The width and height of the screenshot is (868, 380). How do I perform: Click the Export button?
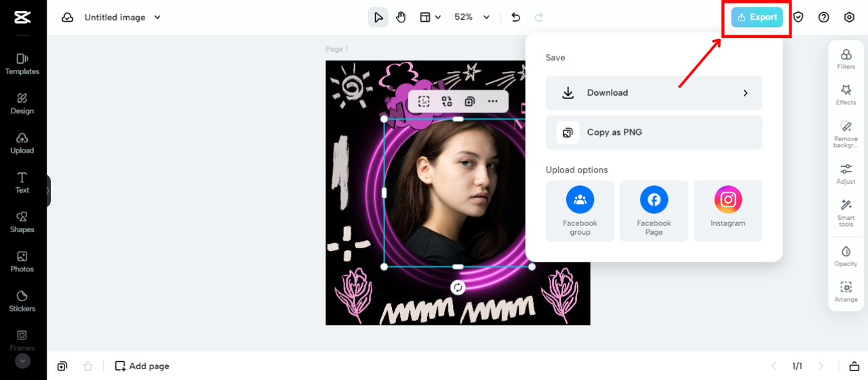[x=757, y=18]
